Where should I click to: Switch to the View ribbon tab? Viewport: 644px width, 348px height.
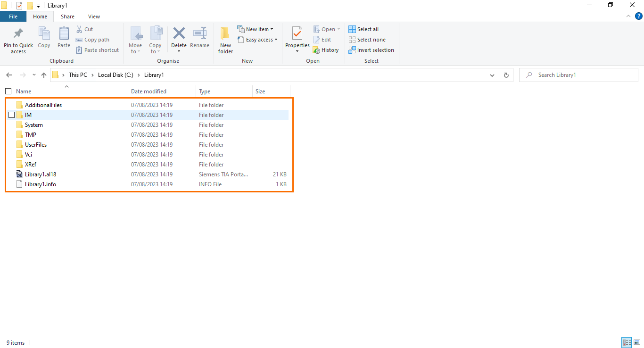[x=93, y=16]
